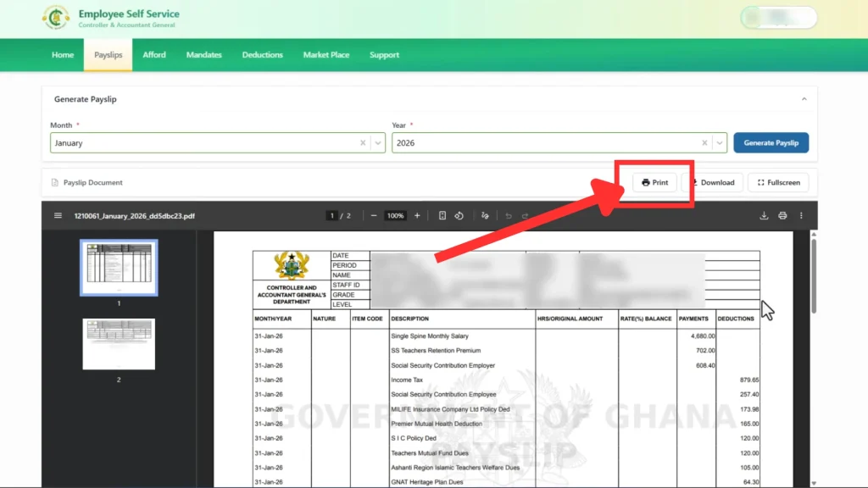The image size is (868, 488).
Task: Open the Month dropdown arrow
Action: 378,142
